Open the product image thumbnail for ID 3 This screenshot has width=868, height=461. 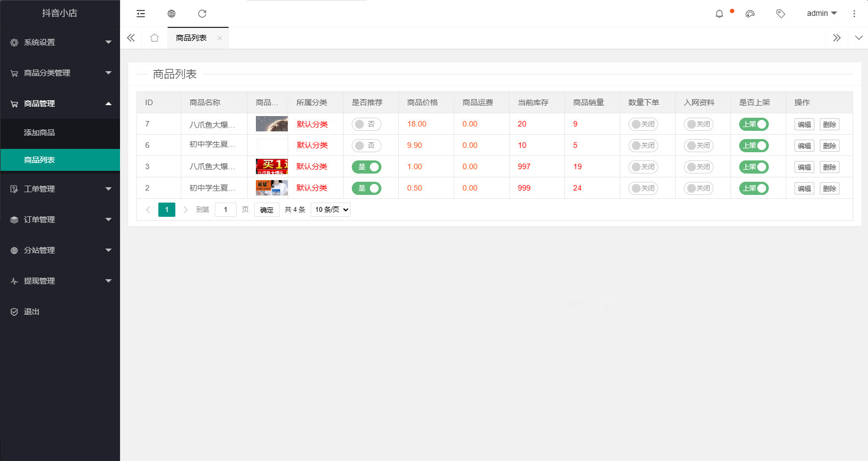click(x=272, y=166)
